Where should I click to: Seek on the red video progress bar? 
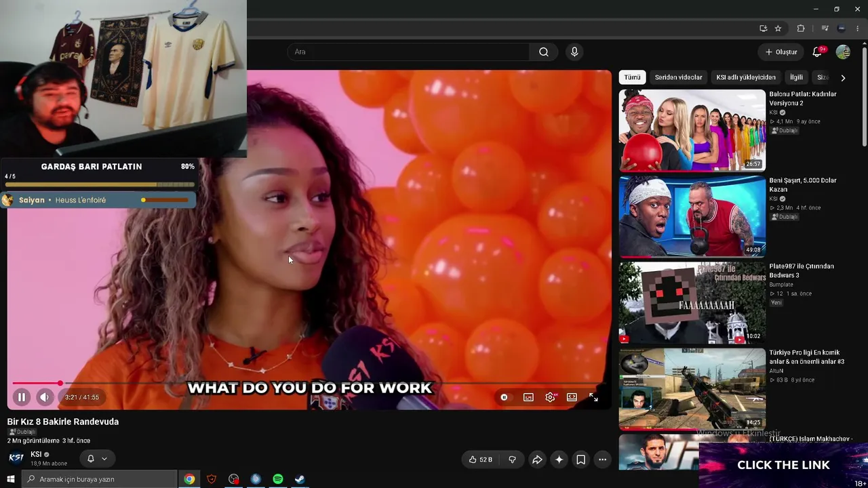309,384
